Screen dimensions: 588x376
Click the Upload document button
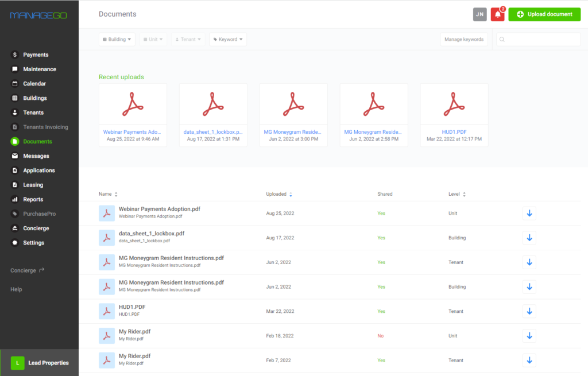pyautogui.click(x=544, y=14)
